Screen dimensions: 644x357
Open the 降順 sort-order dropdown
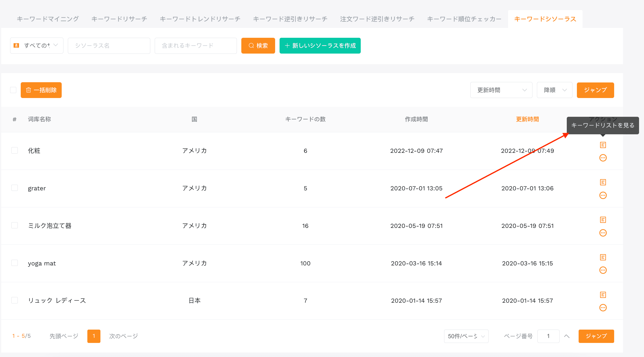pos(554,90)
